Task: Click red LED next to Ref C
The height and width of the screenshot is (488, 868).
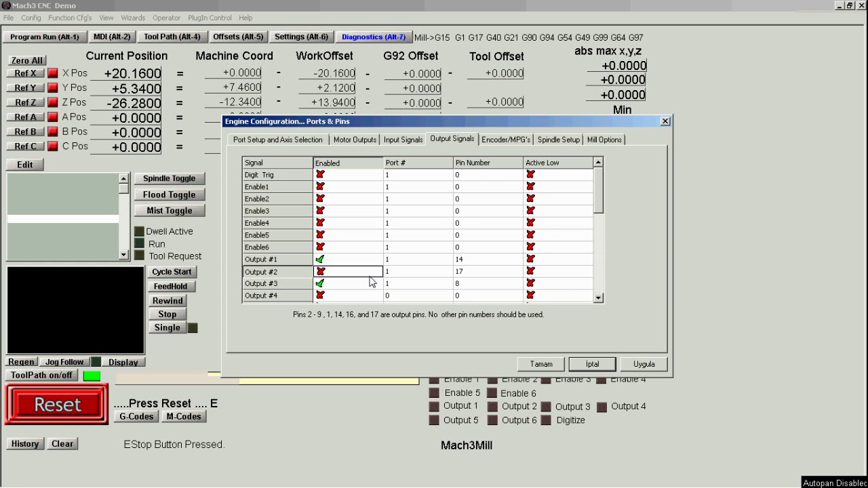Action: (53, 146)
